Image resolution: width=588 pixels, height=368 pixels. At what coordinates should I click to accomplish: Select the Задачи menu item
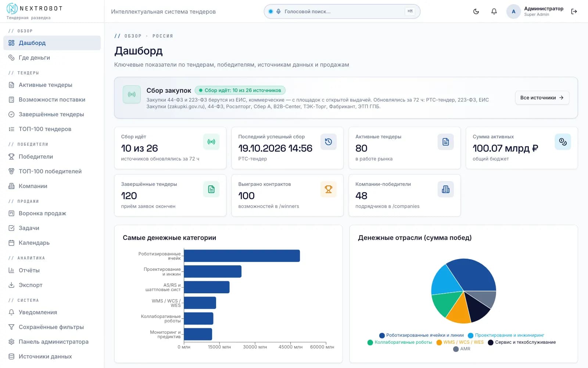click(x=52, y=228)
